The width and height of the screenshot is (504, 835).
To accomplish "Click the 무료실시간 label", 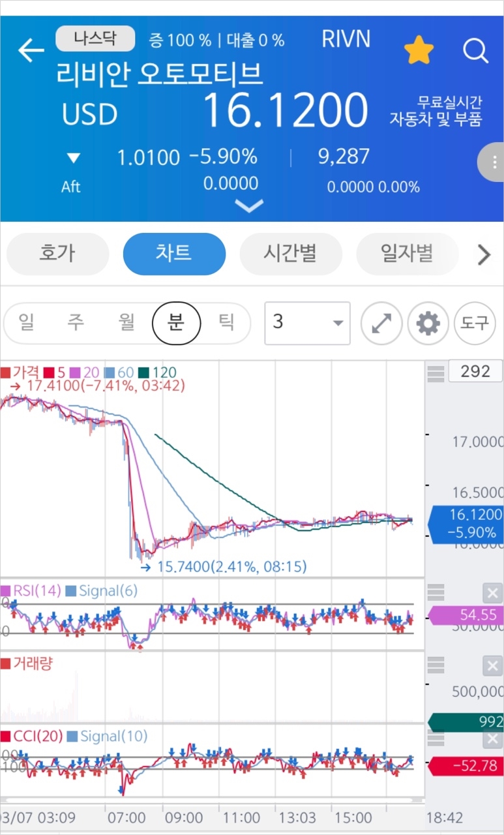I will 449,102.
